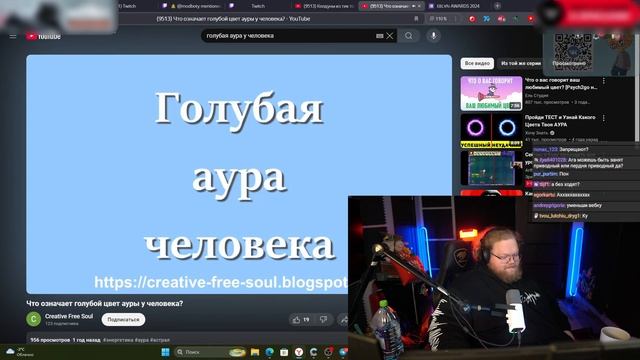The width and height of the screenshot is (640, 360).
Task: Share the video via arrow icon
Action: 343,320
